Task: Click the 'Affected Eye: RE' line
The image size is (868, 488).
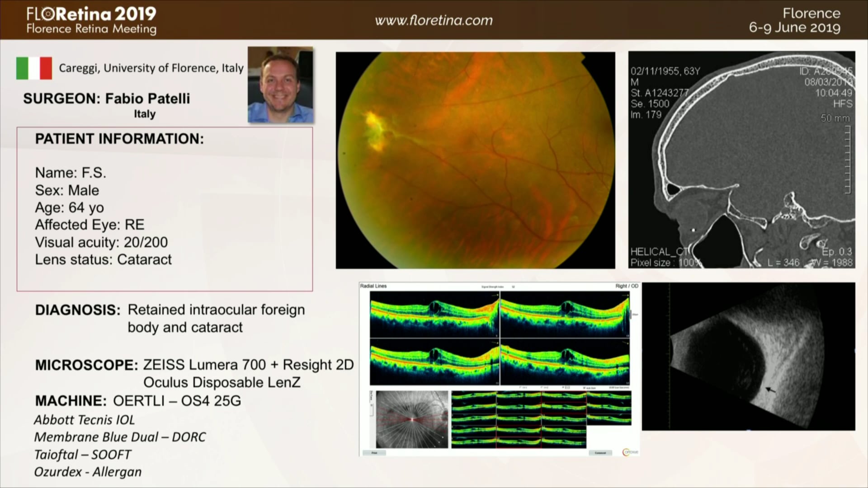Action: [x=90, y=225]
